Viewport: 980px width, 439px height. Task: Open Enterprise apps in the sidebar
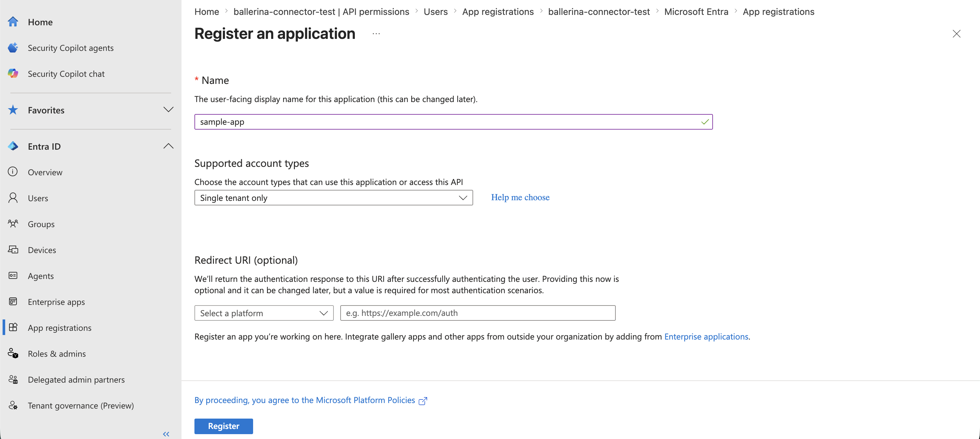(56, 302)
